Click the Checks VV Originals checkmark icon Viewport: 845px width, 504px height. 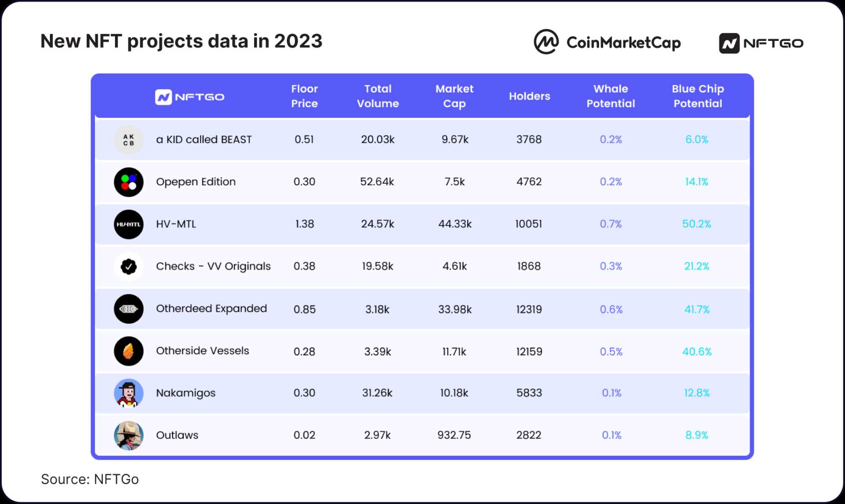click(x=129, y=267)
